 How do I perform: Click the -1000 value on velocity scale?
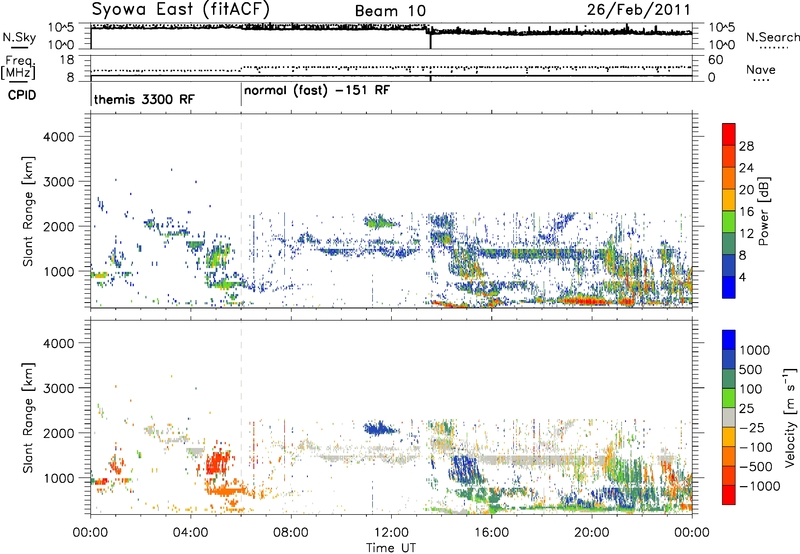coord(760,486)
